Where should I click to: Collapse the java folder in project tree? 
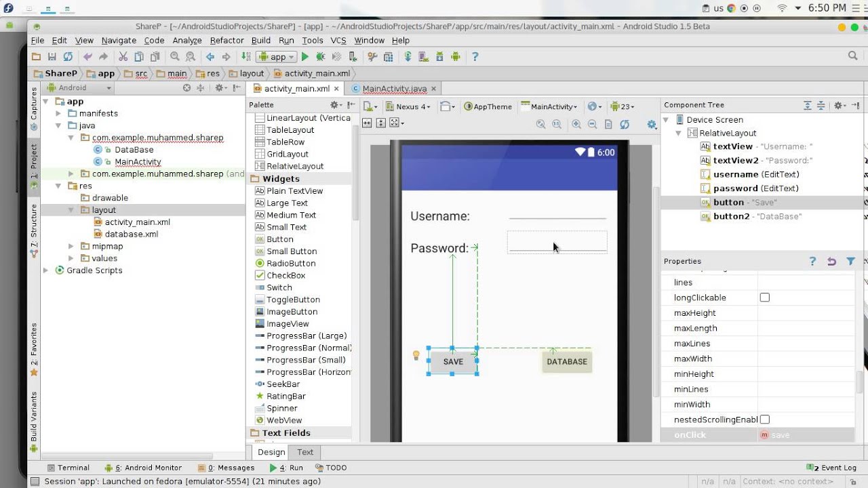pos(59,125)
